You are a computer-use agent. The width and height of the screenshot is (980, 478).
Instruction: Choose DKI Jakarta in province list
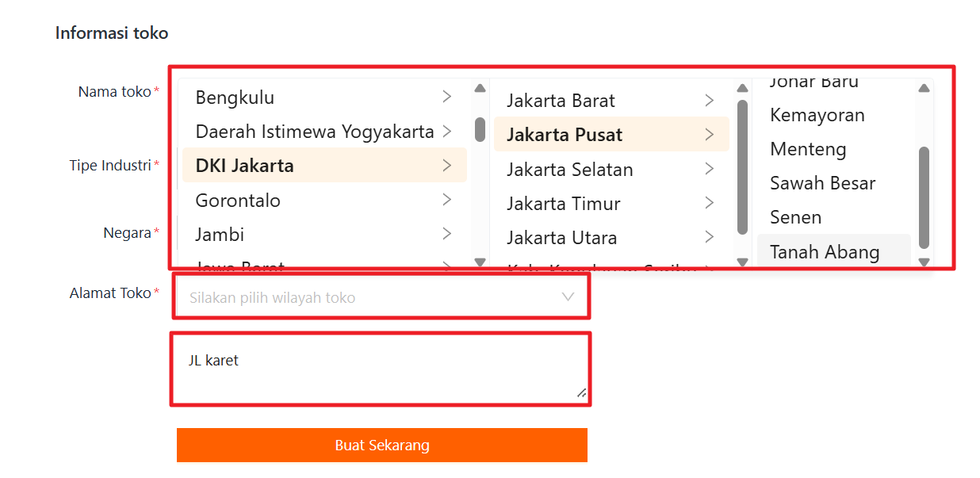tap(245, 166)
